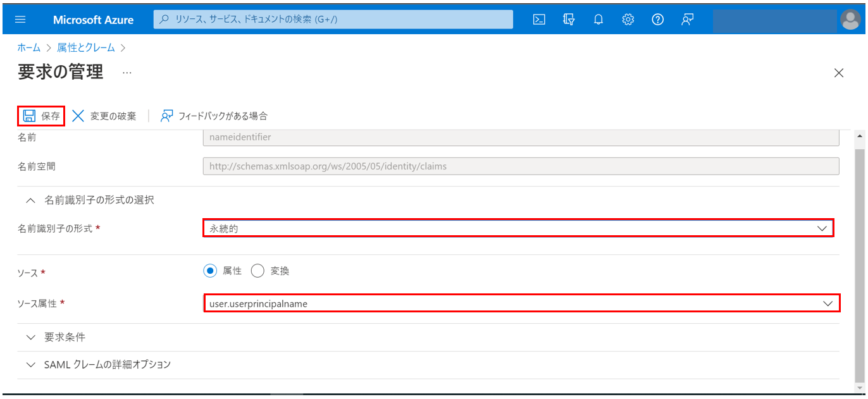
Task: Click 変更の破棄 to discard changes
Action: tap(104, 116)
